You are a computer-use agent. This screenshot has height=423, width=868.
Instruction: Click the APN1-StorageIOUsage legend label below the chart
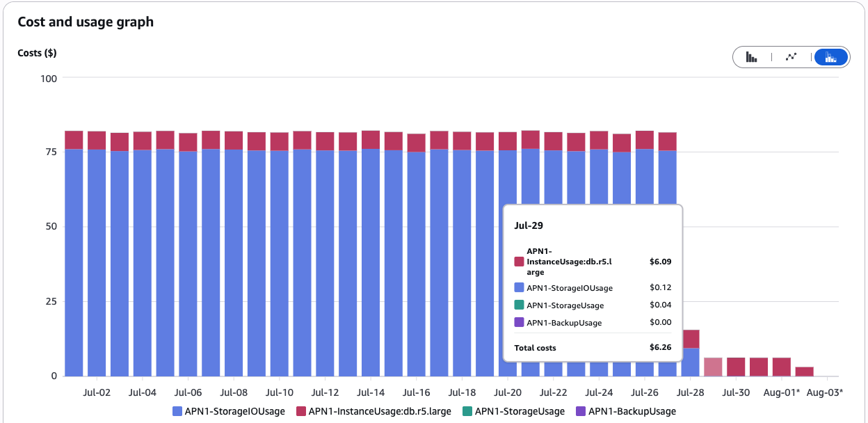[x=235, y=411]
